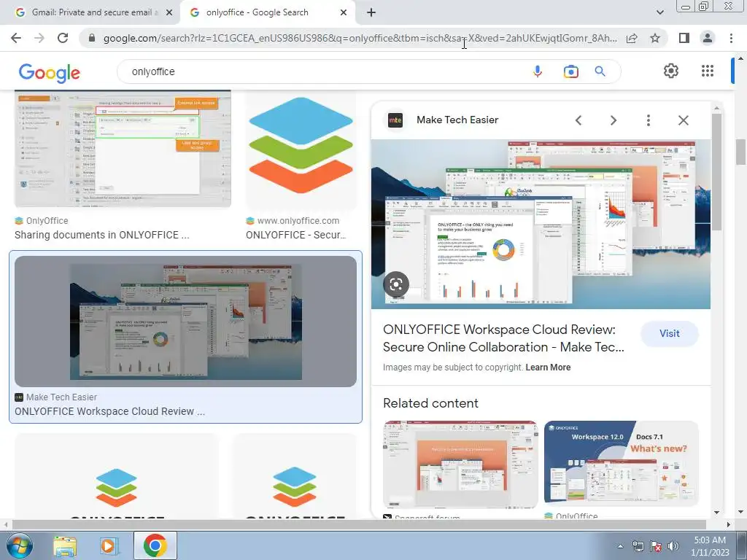Viewport: 747px width, 560px height.
Task: Click the Visit button
Action: tap(670, 334)
